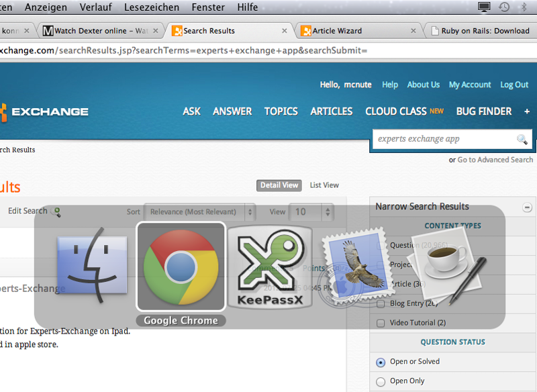This screenshot has height=392, width=537.
Task: Click the Help link
Action: 390,85
